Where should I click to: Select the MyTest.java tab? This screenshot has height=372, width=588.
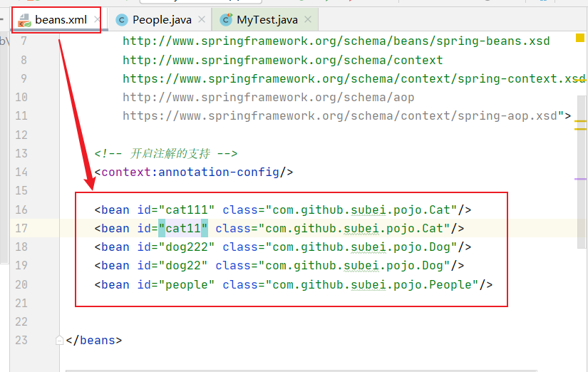(267, 20)
